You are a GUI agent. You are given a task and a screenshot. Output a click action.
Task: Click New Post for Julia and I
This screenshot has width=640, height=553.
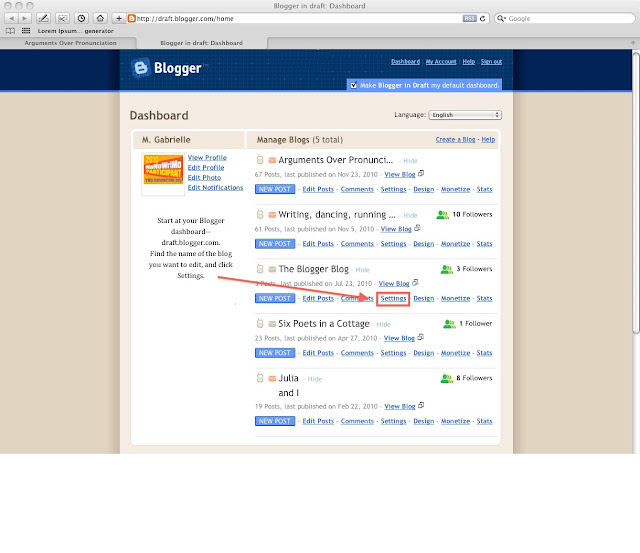coord(275,421)
